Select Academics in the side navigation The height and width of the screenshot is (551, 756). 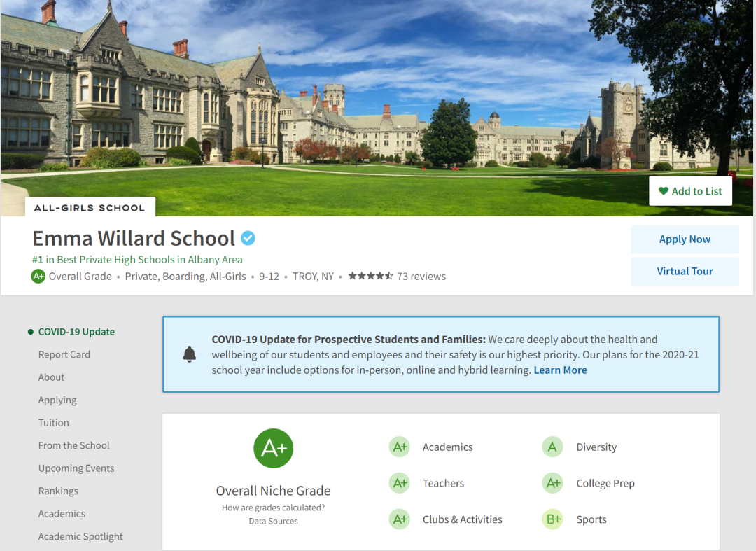[x=62, y=513]
